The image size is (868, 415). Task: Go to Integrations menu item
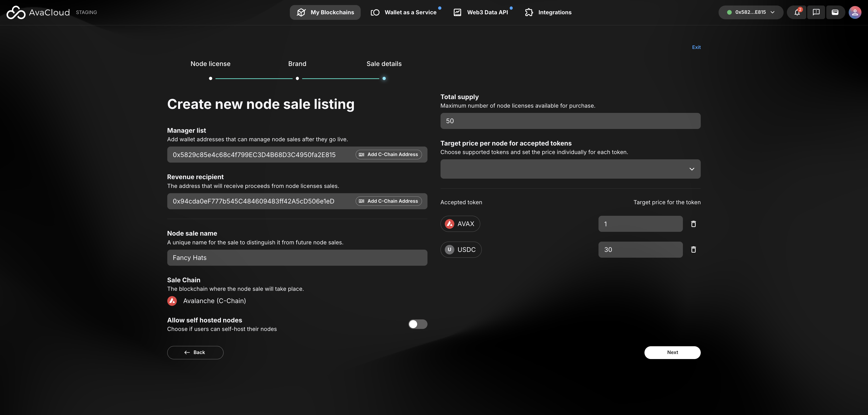click(x=548, y=13)
